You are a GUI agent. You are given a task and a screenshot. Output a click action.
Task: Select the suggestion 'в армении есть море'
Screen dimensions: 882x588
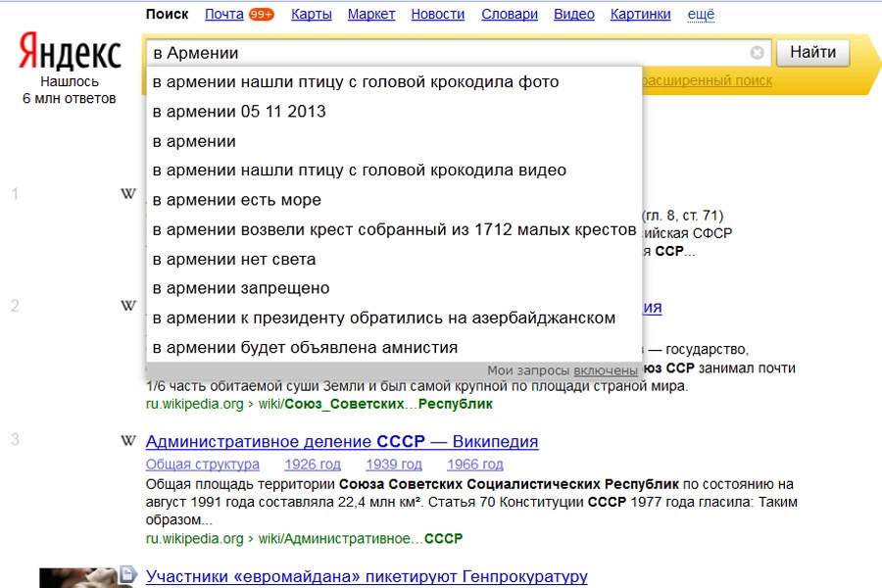tap(237, 200)
